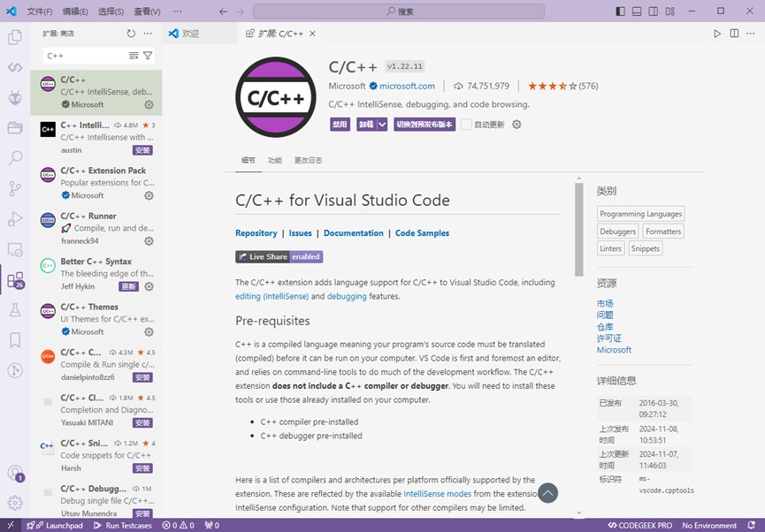
Task: Open extension search filter funnel
Action: click(x=148, y=56)
